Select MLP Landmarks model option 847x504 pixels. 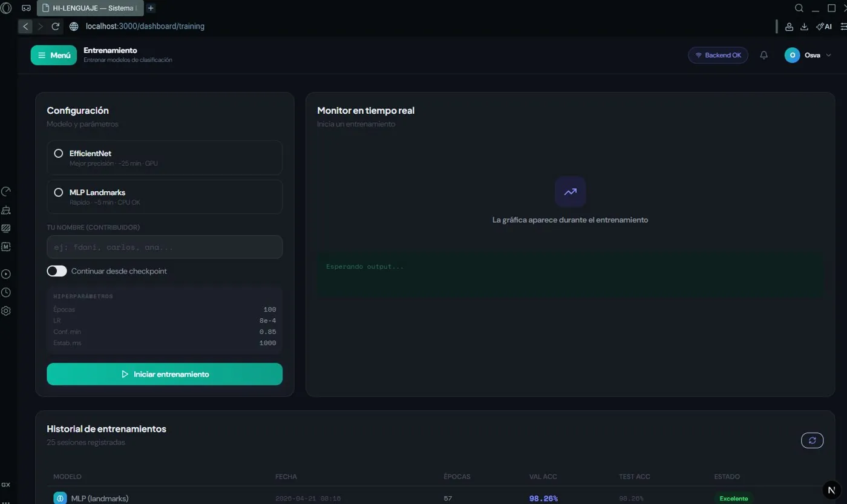[x=165, y=197]
